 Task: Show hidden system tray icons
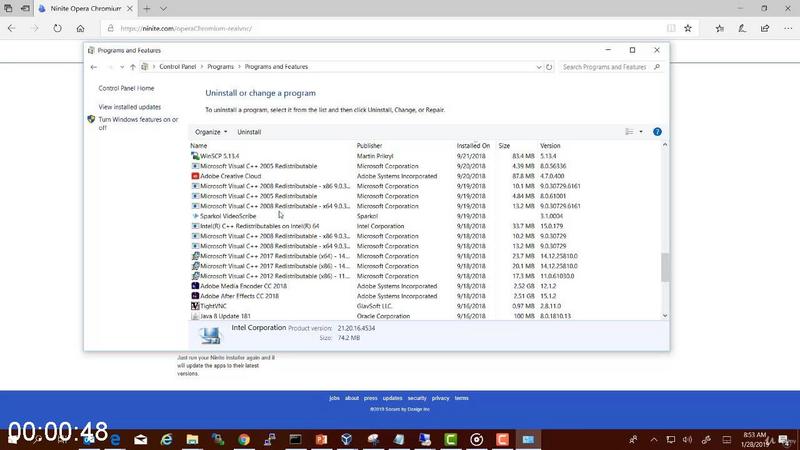pos(654,439)
